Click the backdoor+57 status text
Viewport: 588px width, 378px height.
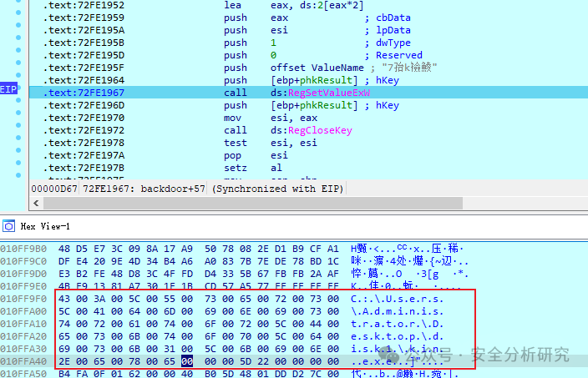[173, 189]
